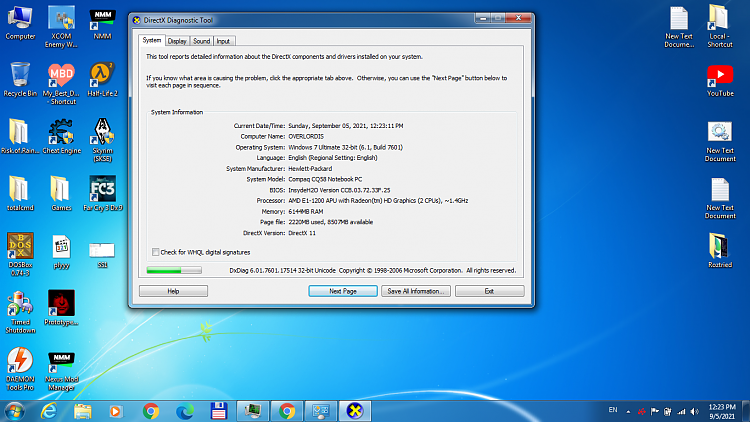Screen dimensions: 750x422
Task: Switch to the monitor-icon taskbar window
Action: click(x=253, y=411)
